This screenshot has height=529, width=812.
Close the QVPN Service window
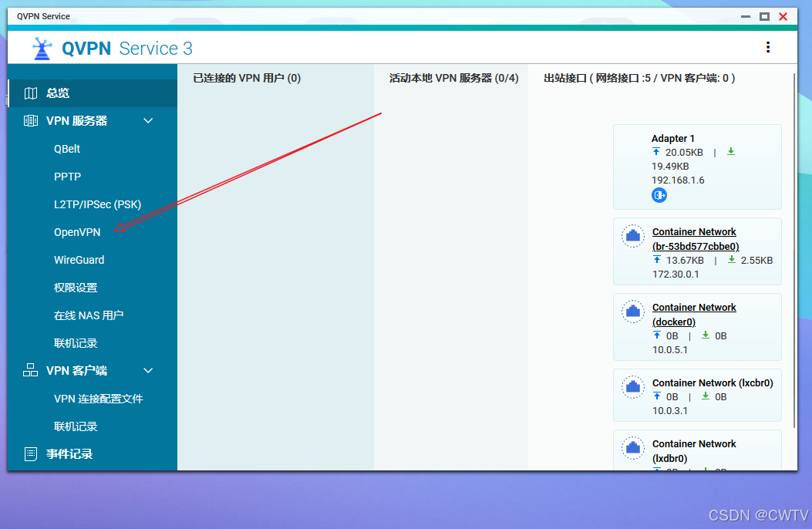click(x=783, y=16)
